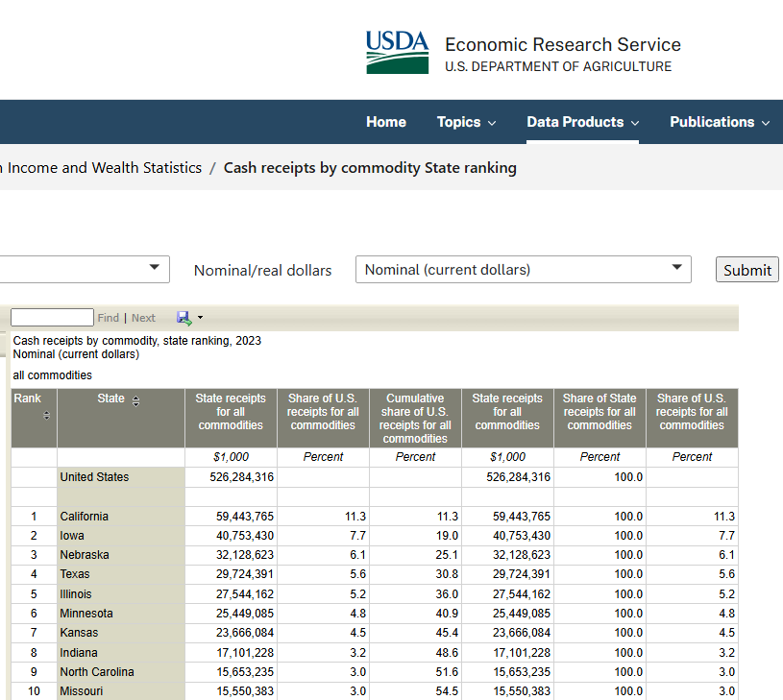Open Nominal (current dollars) dropdown
This screenshot has height=700, width=783.
click(x=524, y=270)
